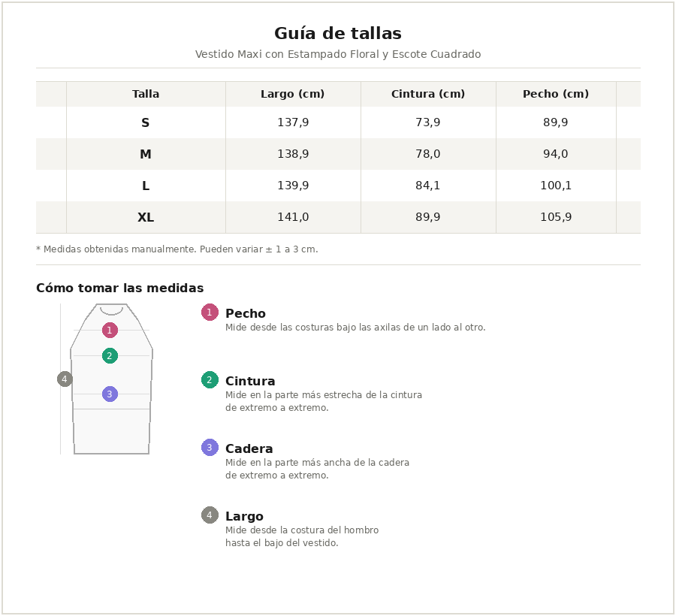Click the dress outline illustration's lower skirt area
This screenshot has height=616, width=676.
tap(111, 432)
